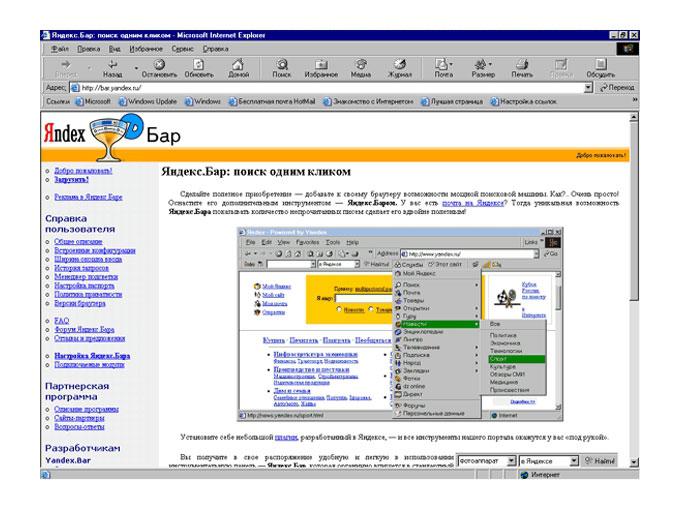Click the Обновить (Refresh) toolbar icon

(x=199, y=65)
